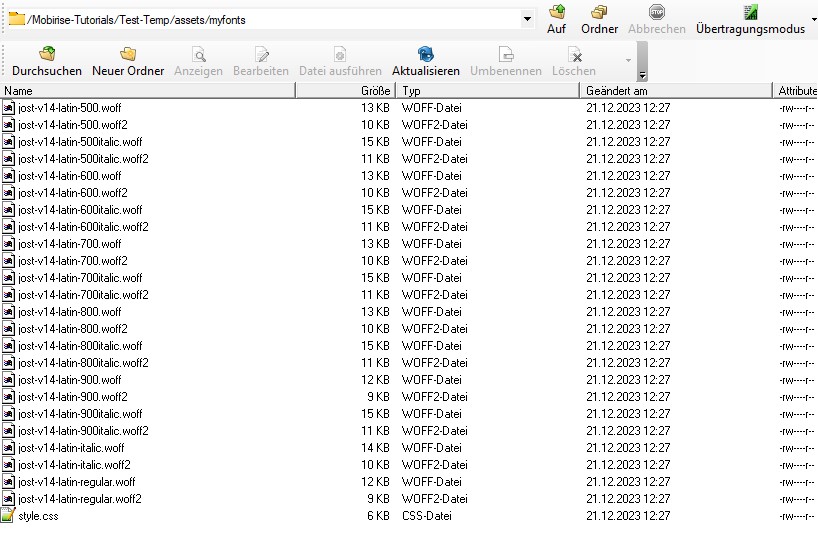
Task: Open the dropdown arrow beside Löschen
Action: 629,60
